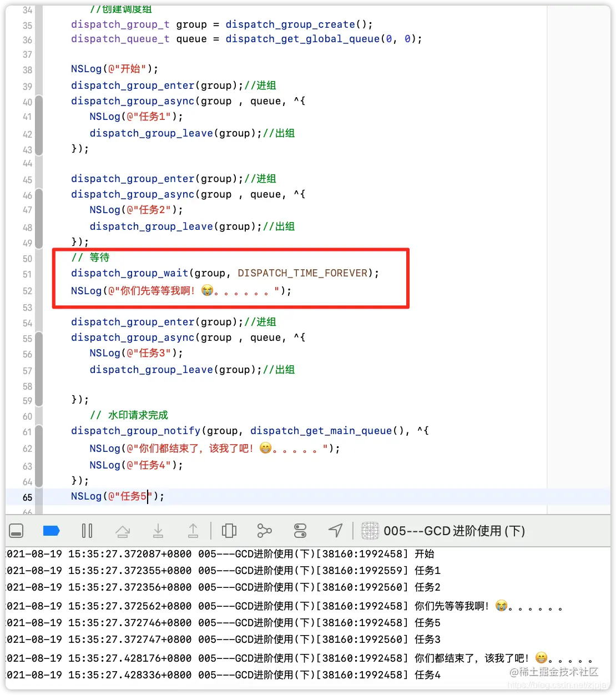Click NSLog(@"任务3") in the code
Viewport: 616px width, 695px height.
(137, 353)
